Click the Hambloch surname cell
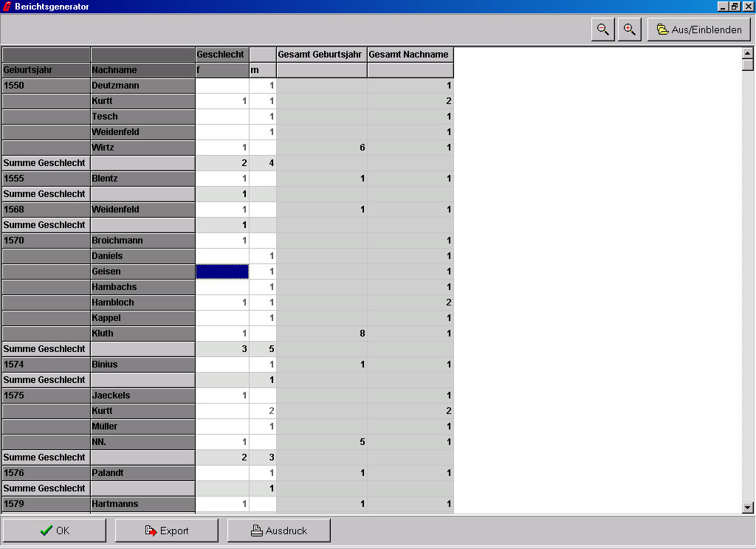The image size is (756, 549). pos(142,303)
